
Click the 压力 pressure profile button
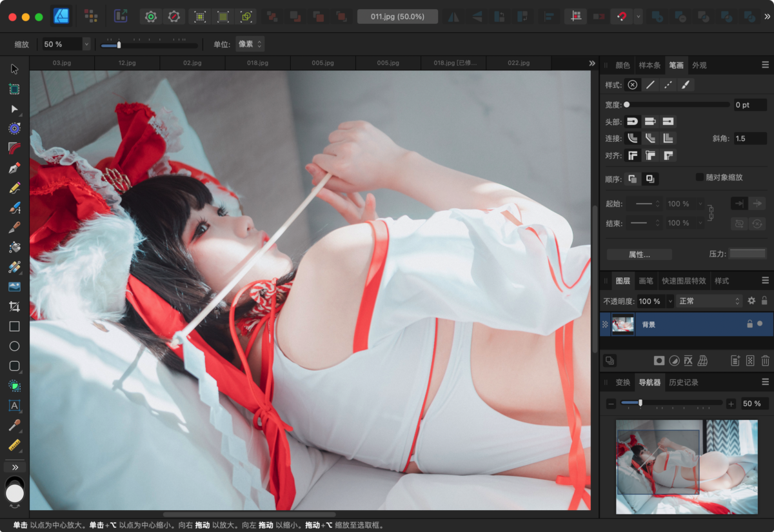(748, 254)
